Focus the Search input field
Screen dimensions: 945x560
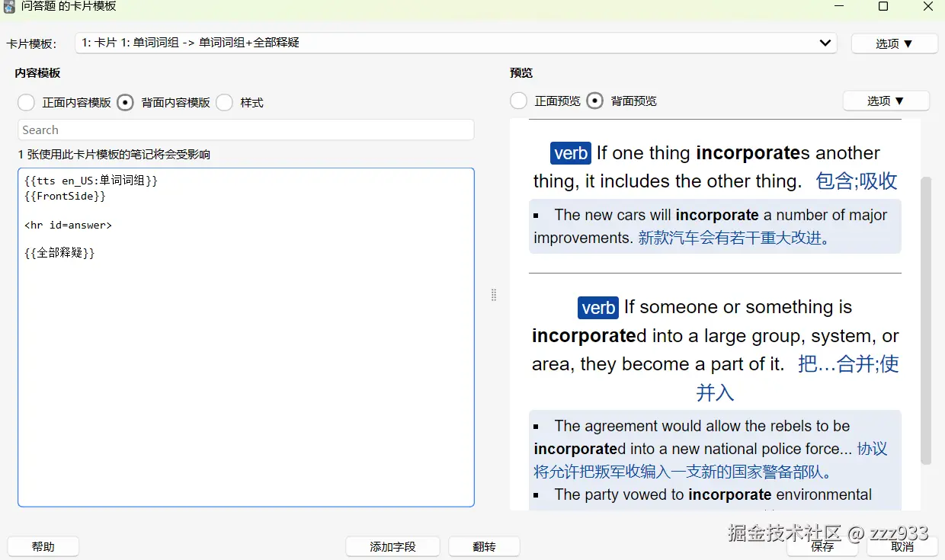(x=246, y=130)
